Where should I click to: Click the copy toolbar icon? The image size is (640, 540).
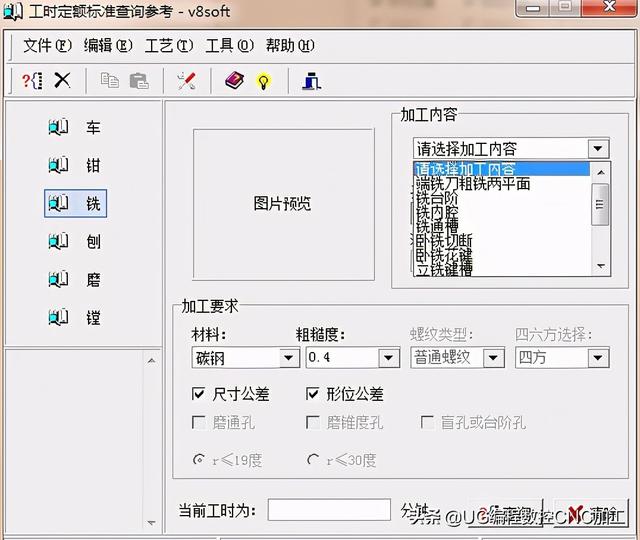click(x=109, y=80)
